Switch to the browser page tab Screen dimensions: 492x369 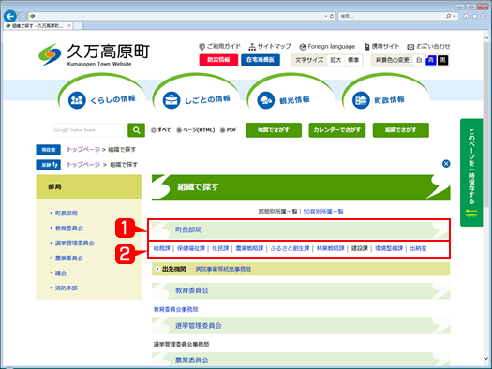[38, 26]
